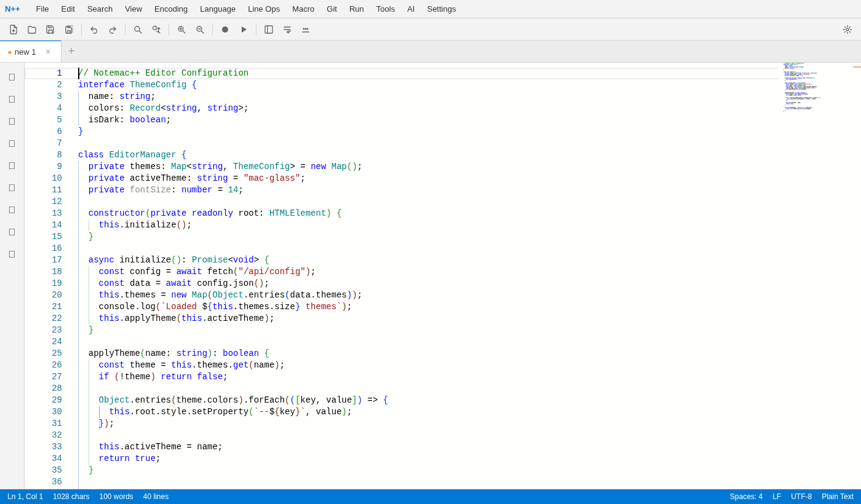Open the Line Ops menu

[x=263, y=9]
